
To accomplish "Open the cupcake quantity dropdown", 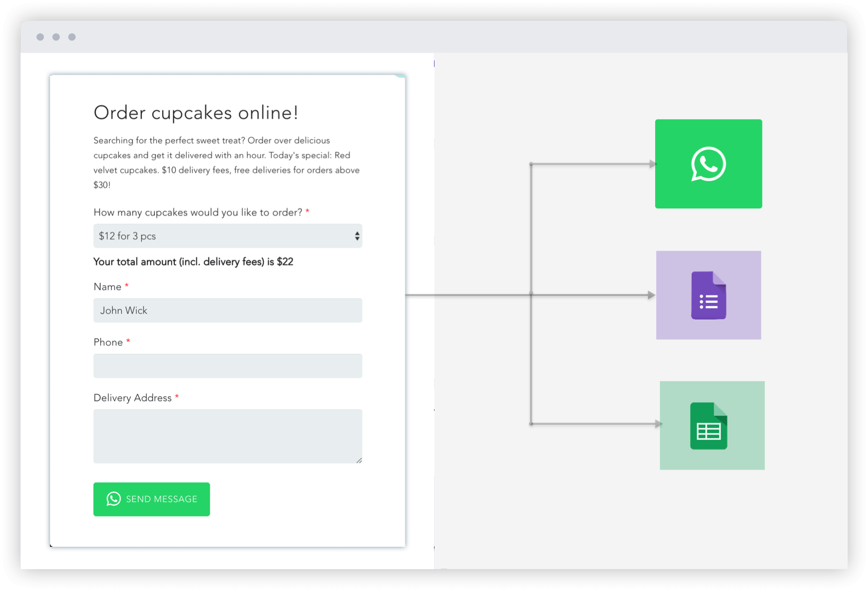I will coord(227,236).
